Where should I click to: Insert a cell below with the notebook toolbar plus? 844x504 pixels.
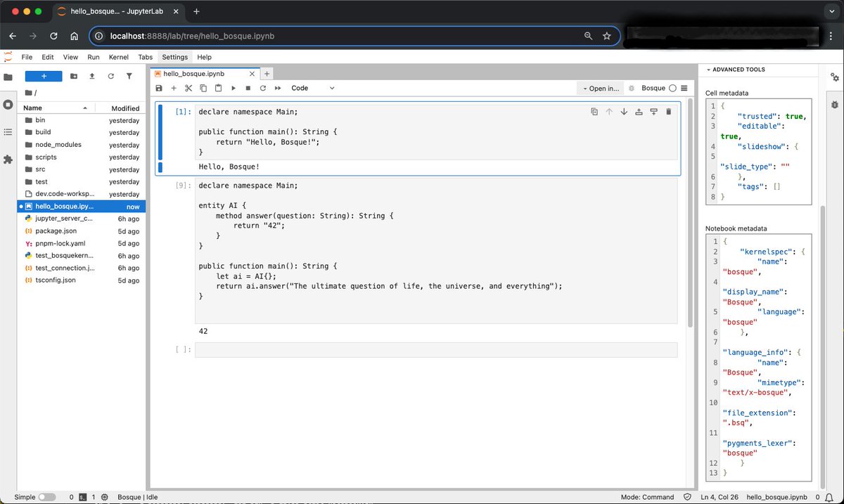tap(174, 88)
